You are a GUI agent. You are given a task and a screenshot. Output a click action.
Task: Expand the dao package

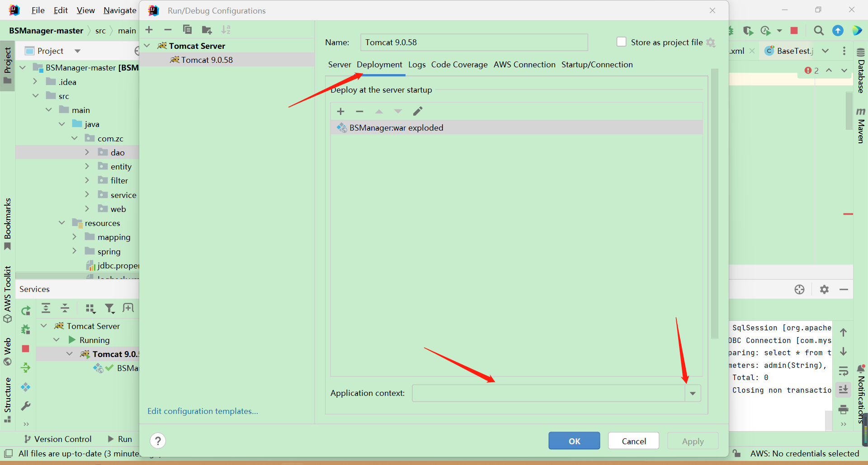(87, 152)
